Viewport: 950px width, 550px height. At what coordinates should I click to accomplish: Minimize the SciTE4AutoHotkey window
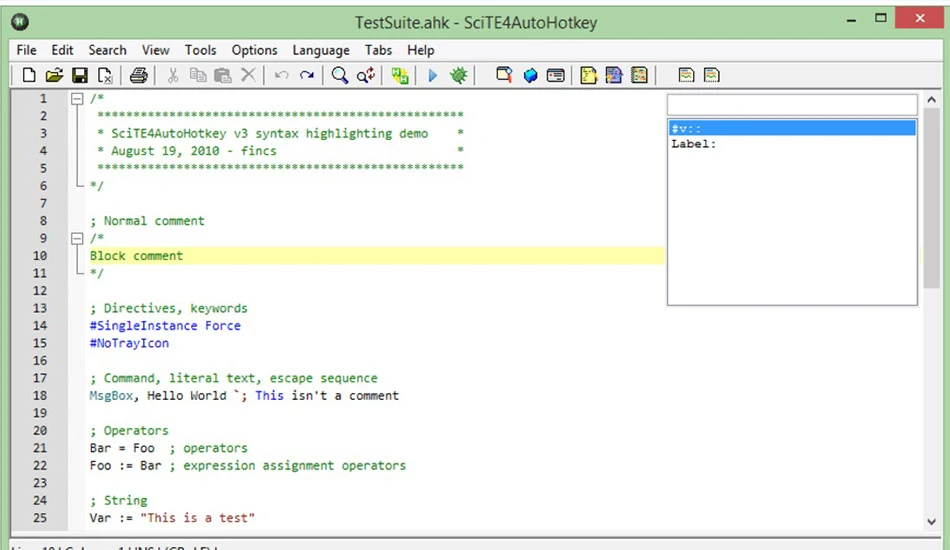click(851, 19)
